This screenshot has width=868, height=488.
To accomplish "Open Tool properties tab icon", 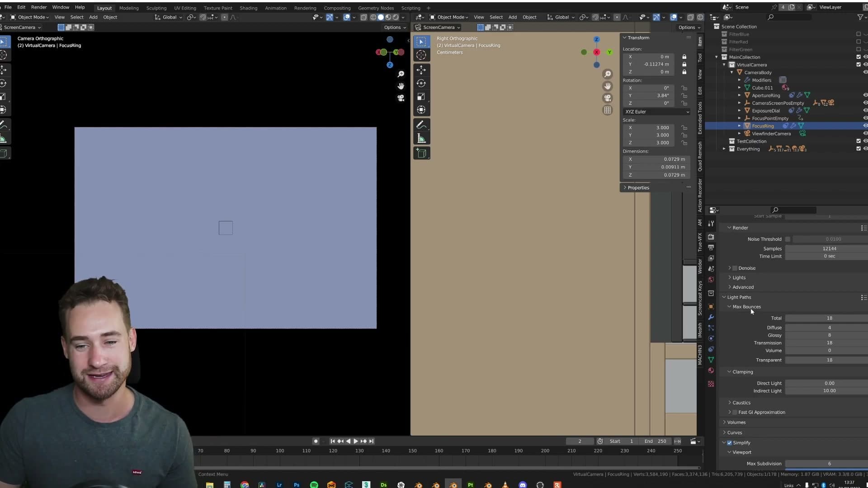I will tap(711, 224).
